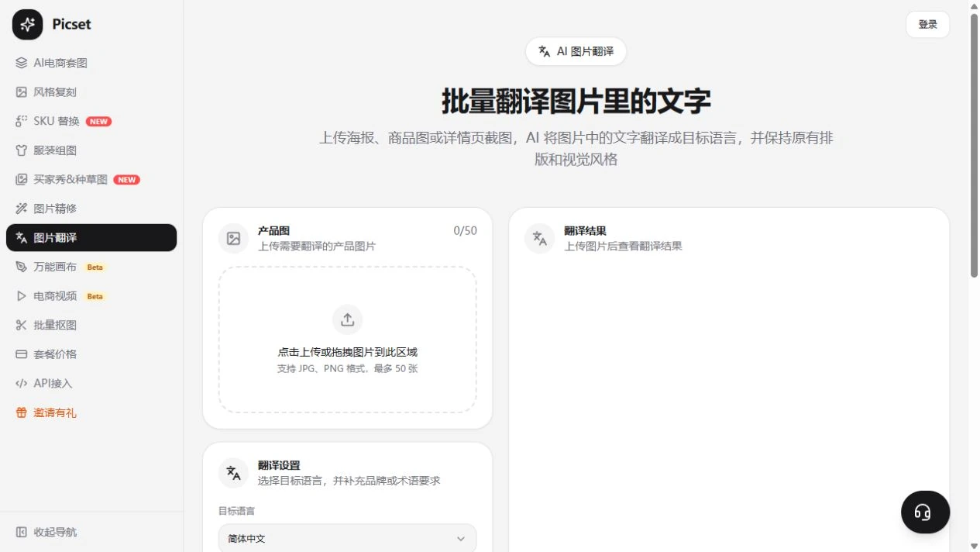980x552 pixels.
Task: Navigate to 买家秀&种草图
Action: point(91,179)
